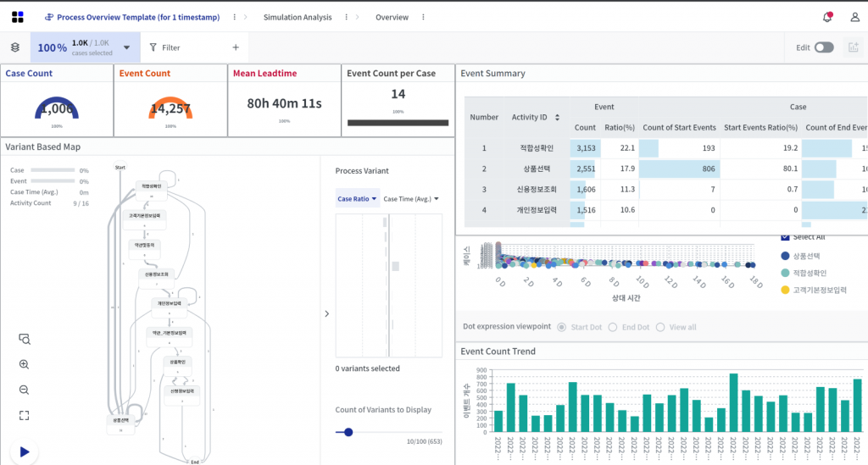Select the View all radio option

point(660,327)
